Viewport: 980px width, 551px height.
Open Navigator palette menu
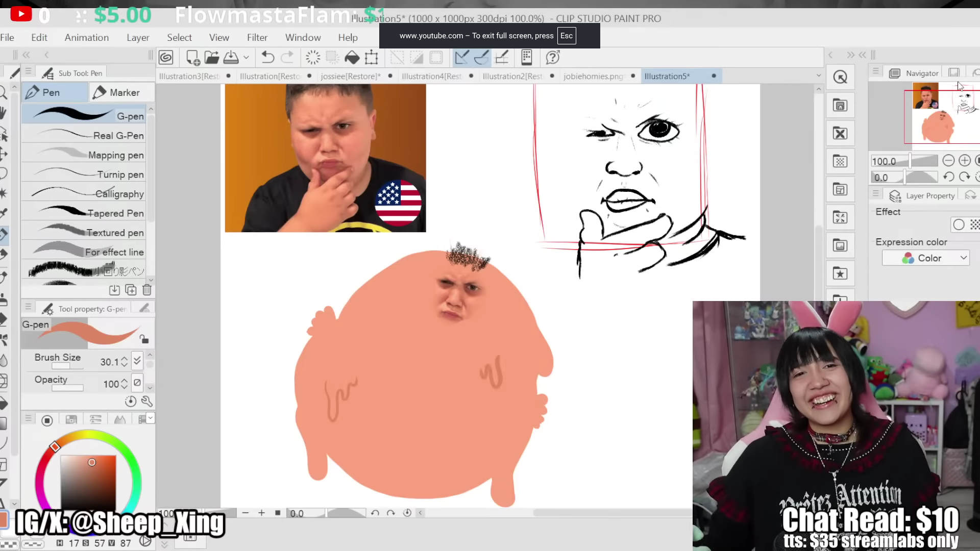point(876,71)
